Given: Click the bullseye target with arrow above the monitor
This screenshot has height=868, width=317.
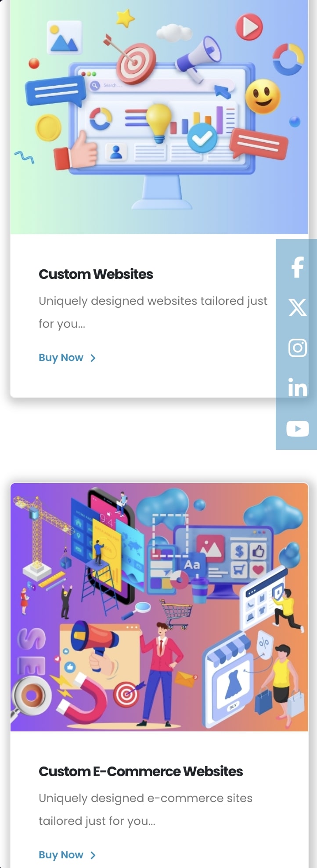Looking at the screenshot, I should (x=132, y=61).
